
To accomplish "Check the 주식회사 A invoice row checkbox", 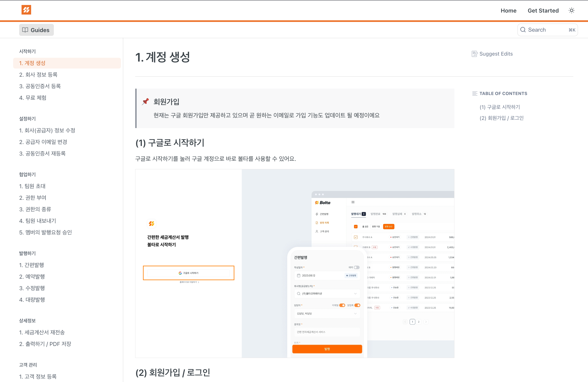I will click(x=355, y=237).
